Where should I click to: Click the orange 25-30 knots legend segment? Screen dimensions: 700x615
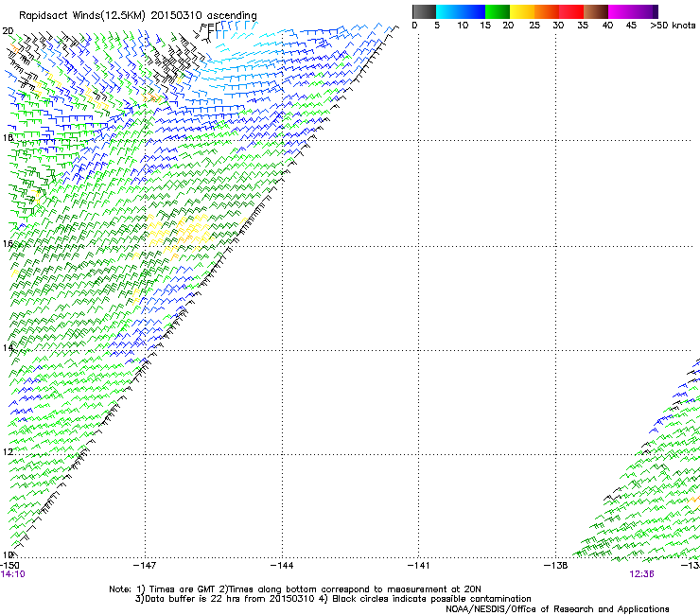tap(547, 11)
